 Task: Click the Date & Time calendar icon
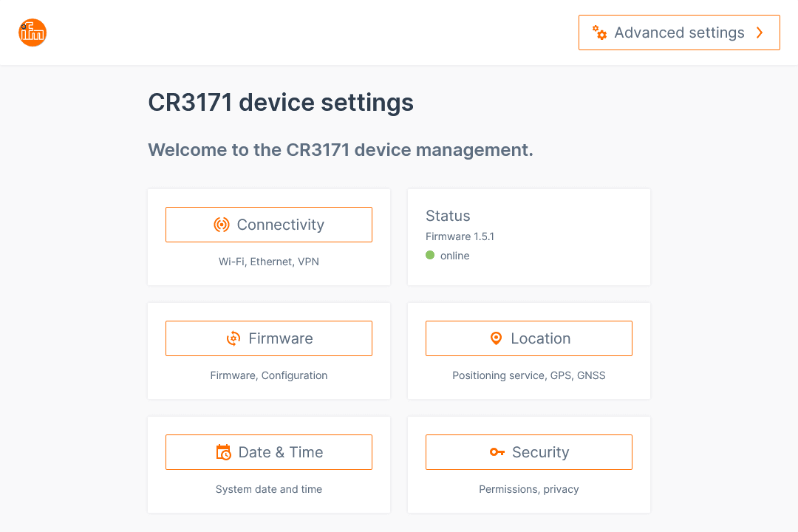(223, 452)
